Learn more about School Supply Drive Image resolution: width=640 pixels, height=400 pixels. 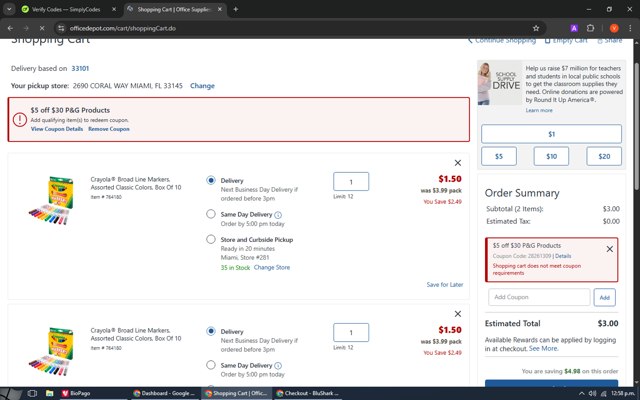tap(539, 110)
